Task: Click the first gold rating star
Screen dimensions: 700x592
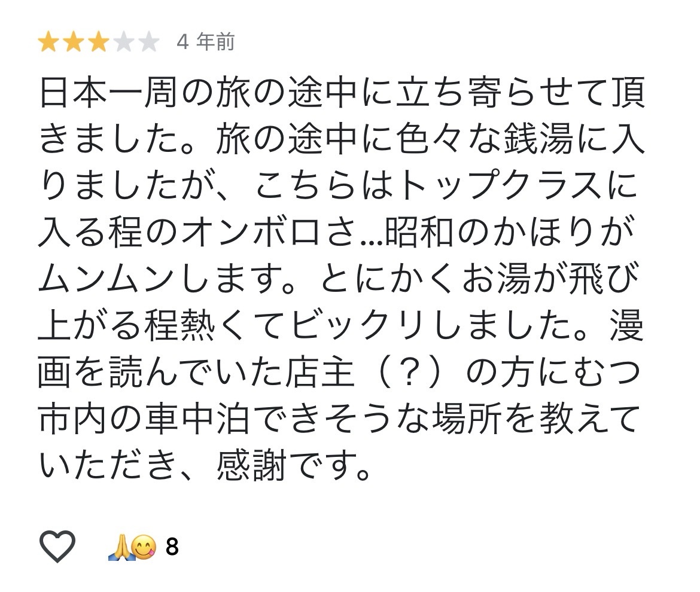Action: tap(48, 42)
